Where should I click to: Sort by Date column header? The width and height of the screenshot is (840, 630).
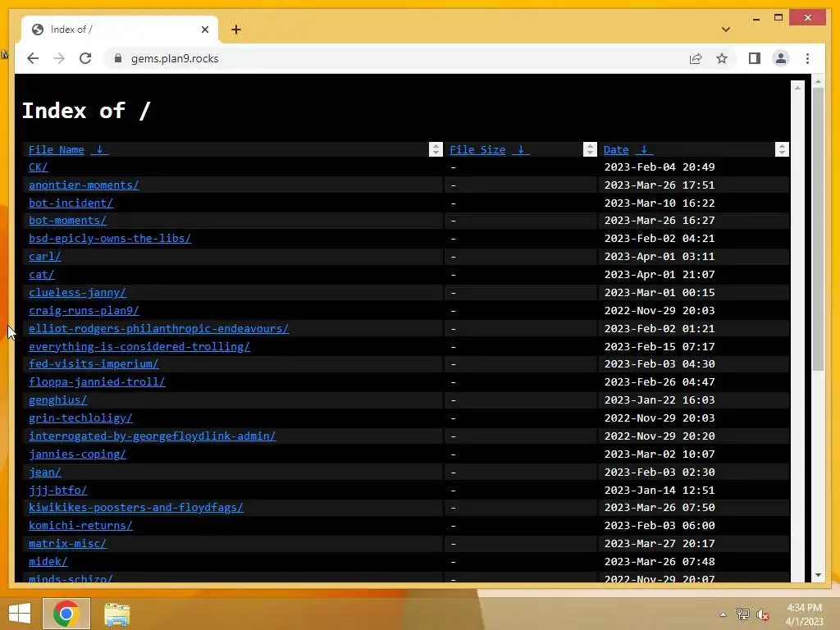[x=616, y=150]
